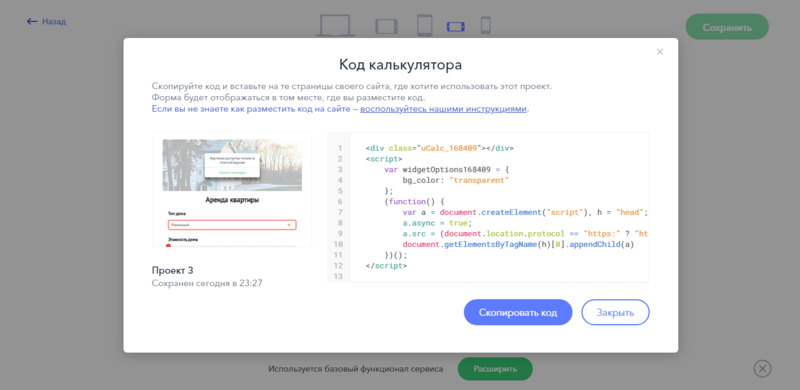Screen dimensions: 800x390
Task: Select the landscape tablet preview icon
Action: [x=386, y=26]
